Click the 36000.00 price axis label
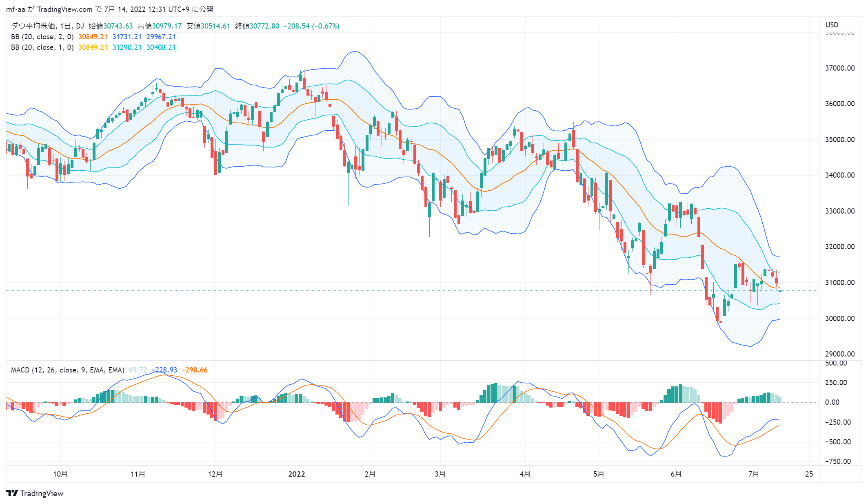This screenshot has width=868, height=504. 840,104
